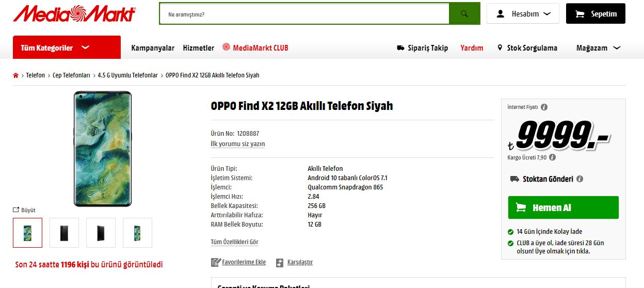Click the info icon beside İnternet Fiyatı

point(544,107)
